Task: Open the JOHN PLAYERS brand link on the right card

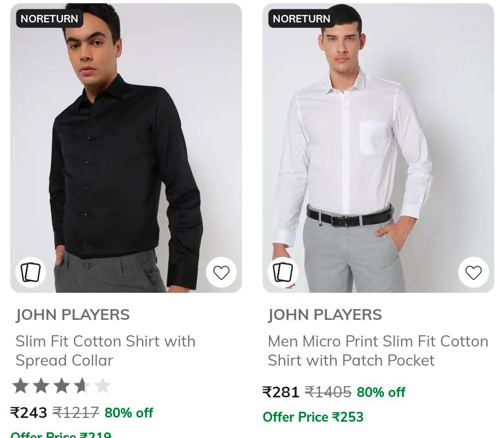Action: (x=325, y=315)
